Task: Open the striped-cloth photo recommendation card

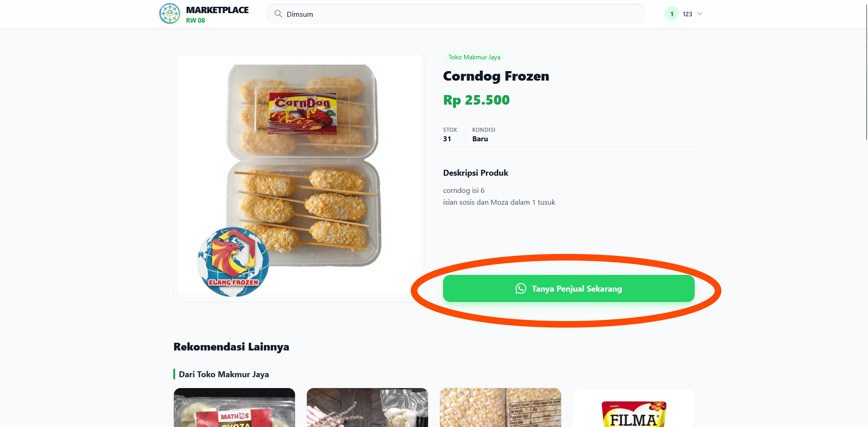Action: [367, 408]
